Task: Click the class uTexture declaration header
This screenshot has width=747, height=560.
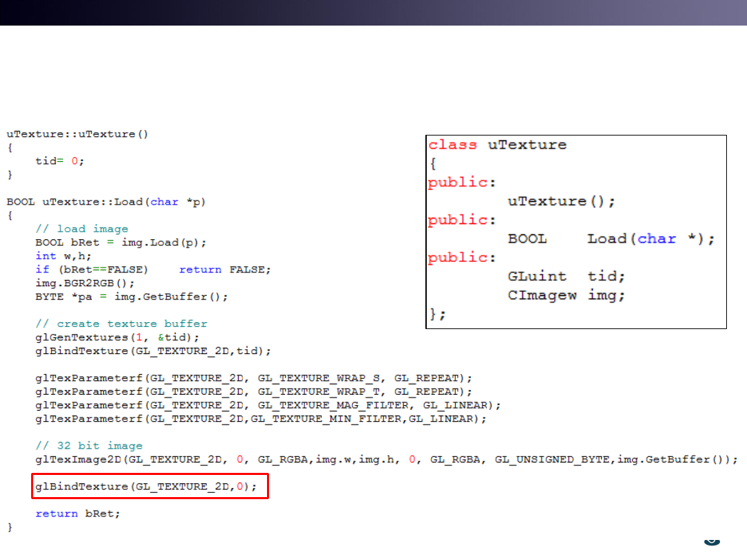Action: tap(497, 145)
